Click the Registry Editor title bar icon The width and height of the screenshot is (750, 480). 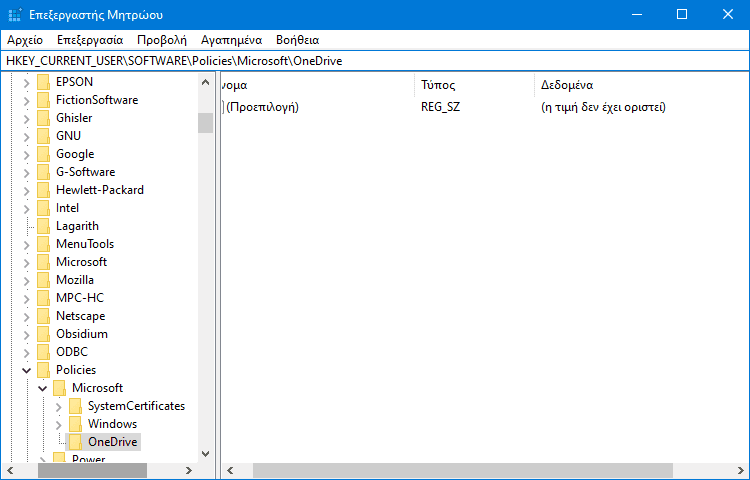15,15
